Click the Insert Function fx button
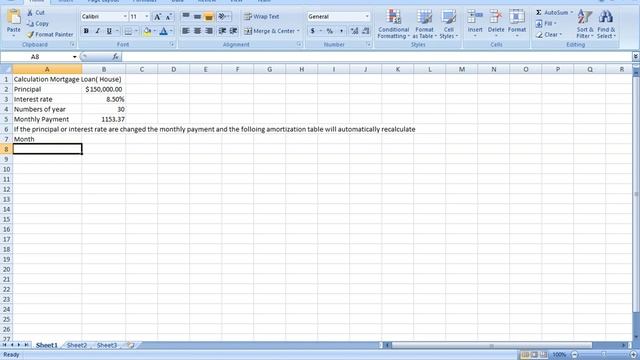Viewport: 640px width, 360px height. 116,57
